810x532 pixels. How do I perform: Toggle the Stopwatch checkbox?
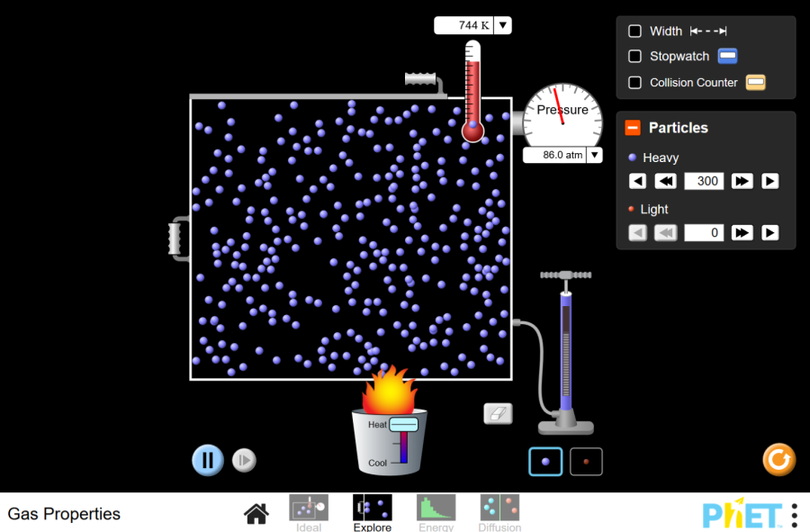click(x=634, y=57)
